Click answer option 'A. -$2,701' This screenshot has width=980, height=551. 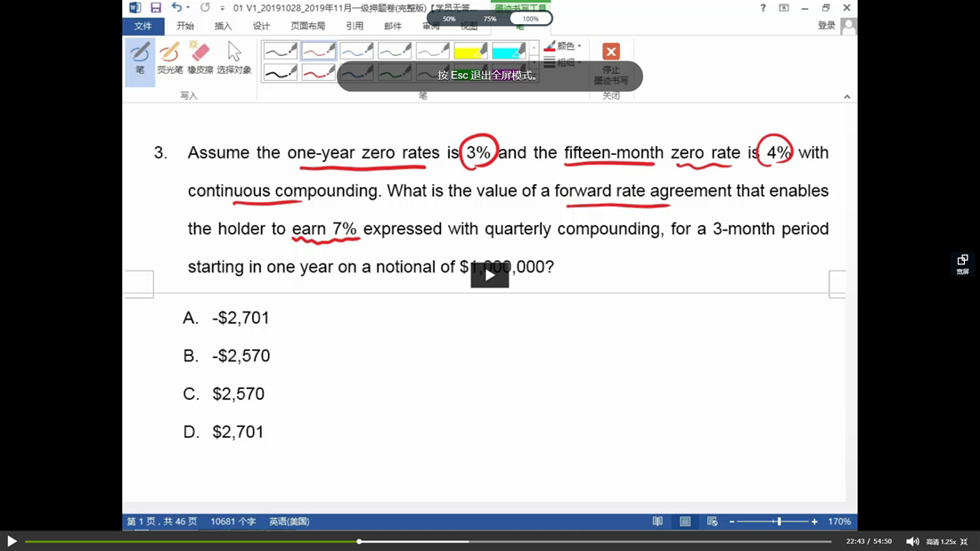[225, 318]
